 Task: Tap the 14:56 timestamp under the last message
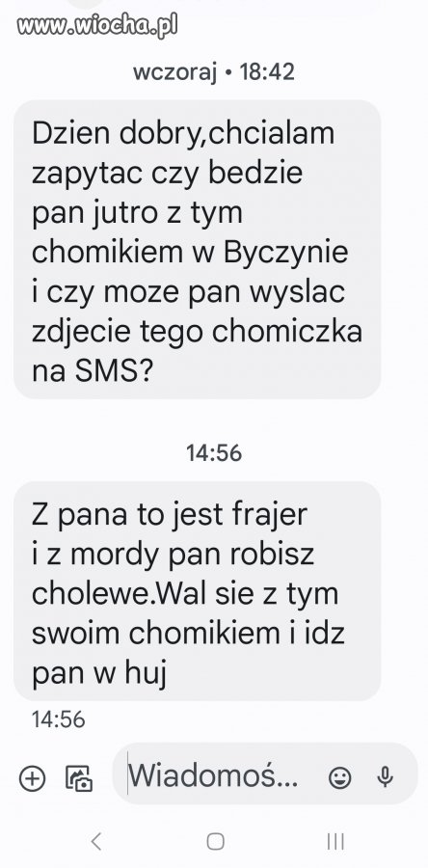58,719
